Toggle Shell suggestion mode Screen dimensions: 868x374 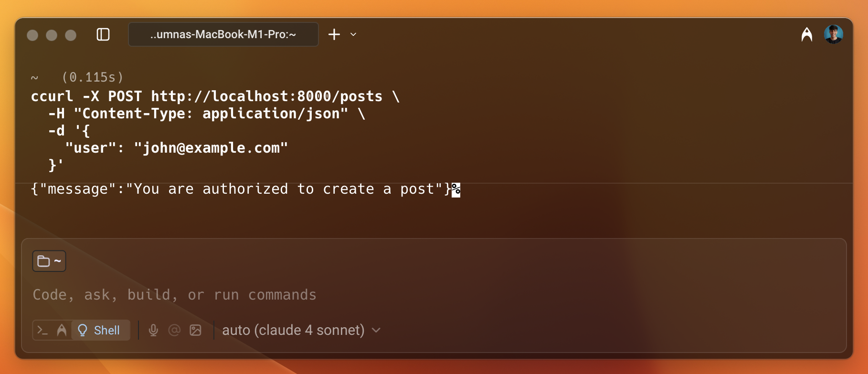(x=100, y=330)
